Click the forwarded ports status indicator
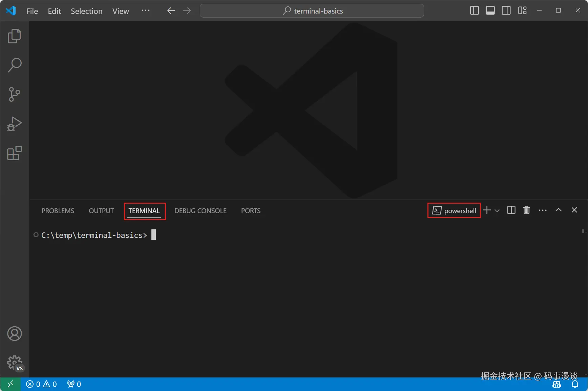Screen dimensions: 588x391 74,384
